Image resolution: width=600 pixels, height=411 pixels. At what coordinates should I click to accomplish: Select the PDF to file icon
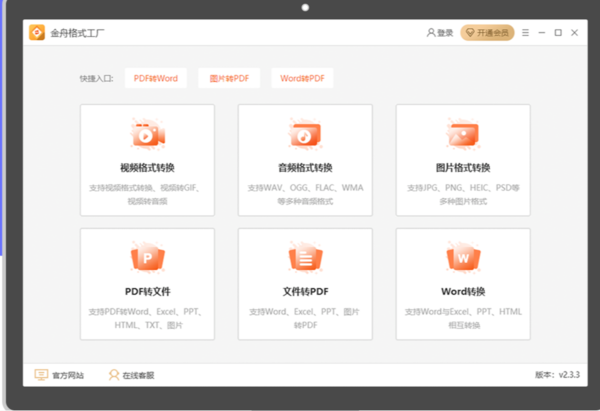(146, 258)
